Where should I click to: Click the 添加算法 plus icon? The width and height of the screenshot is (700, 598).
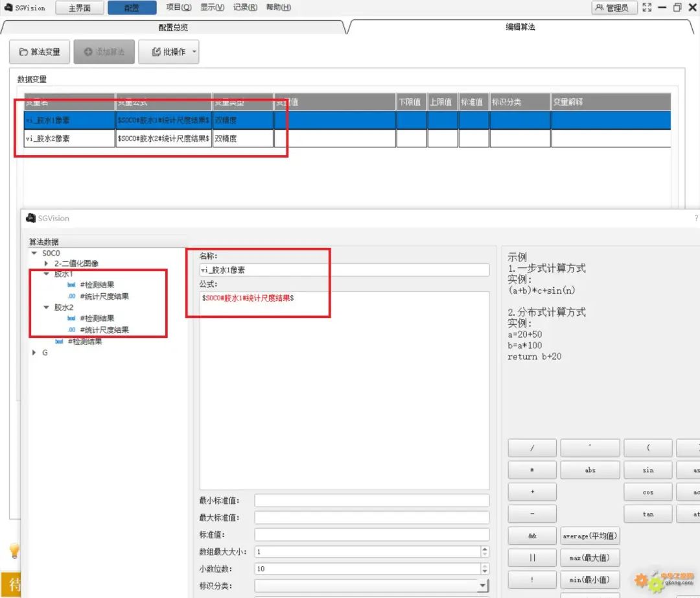(x=88, y=51)
